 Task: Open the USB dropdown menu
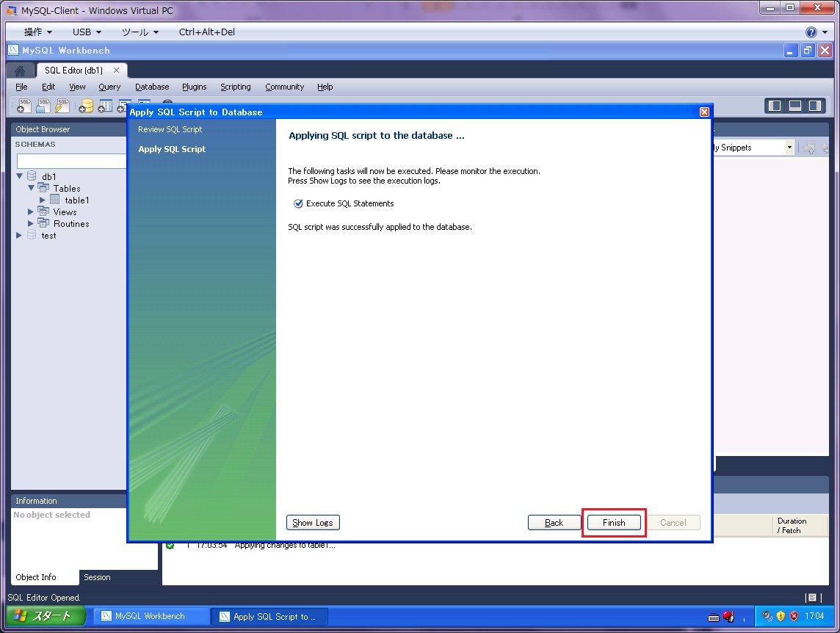pos(87,32)
